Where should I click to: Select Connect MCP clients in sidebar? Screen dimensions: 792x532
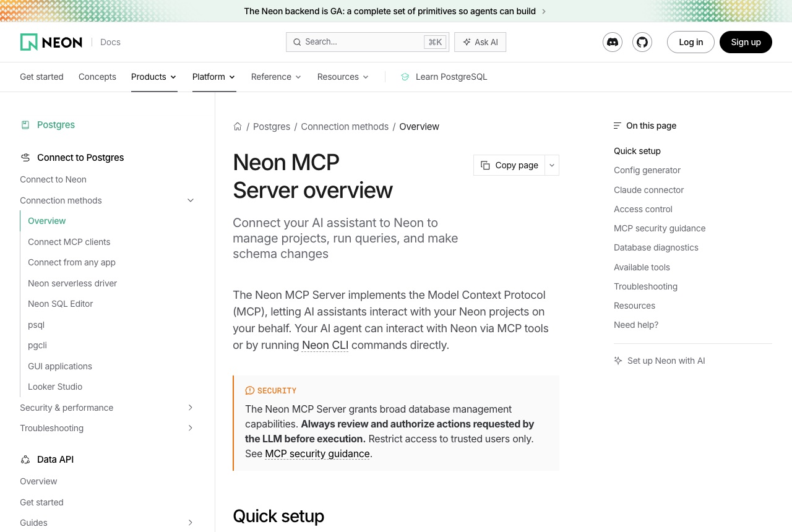[69, 242]
